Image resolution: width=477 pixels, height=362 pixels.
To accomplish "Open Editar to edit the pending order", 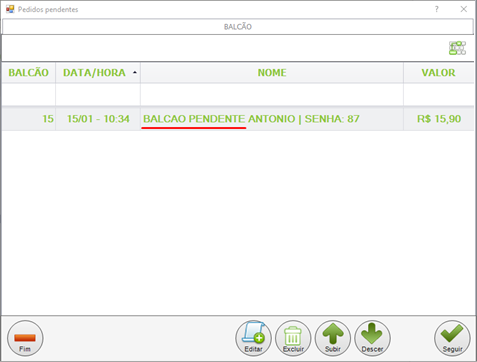I will point(253,338).
